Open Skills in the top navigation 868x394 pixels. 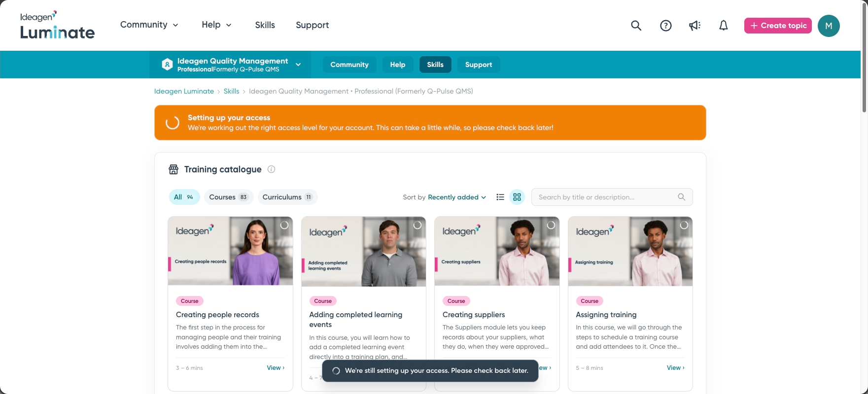click(265, 25)
